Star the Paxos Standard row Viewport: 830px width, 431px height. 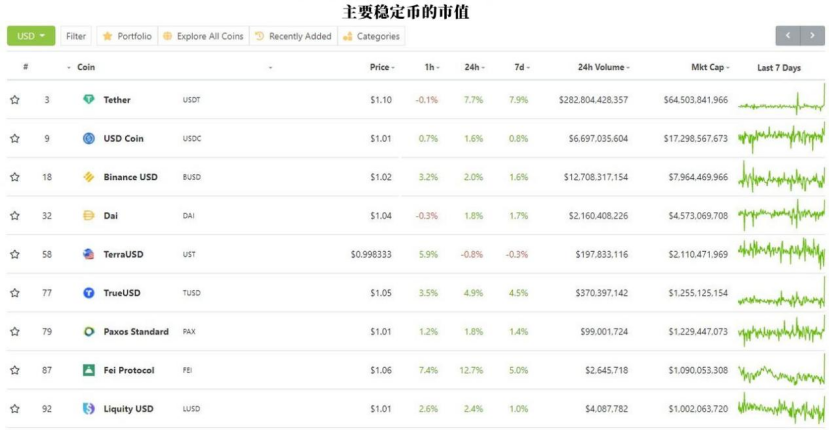15,331
